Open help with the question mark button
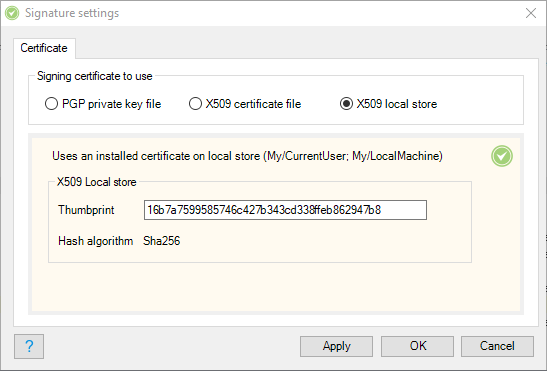Image resolution: width=547 pixels, height=371 pixels. pos(29,346)
